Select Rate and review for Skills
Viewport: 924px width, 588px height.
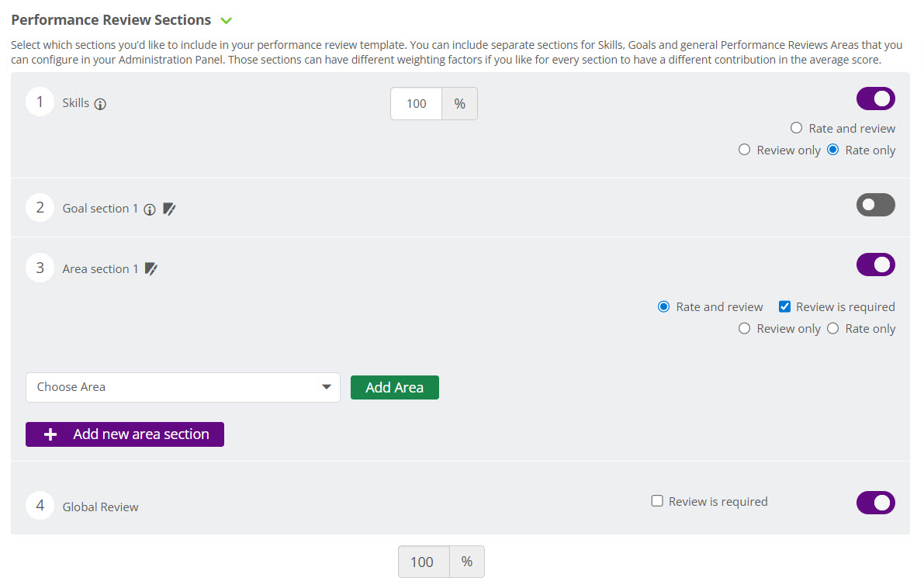[x=796, y=128]
